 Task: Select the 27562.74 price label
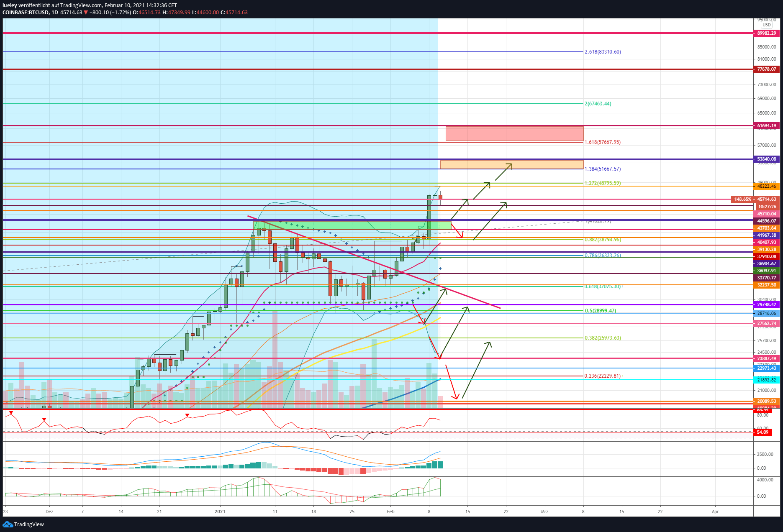point(767,323)
